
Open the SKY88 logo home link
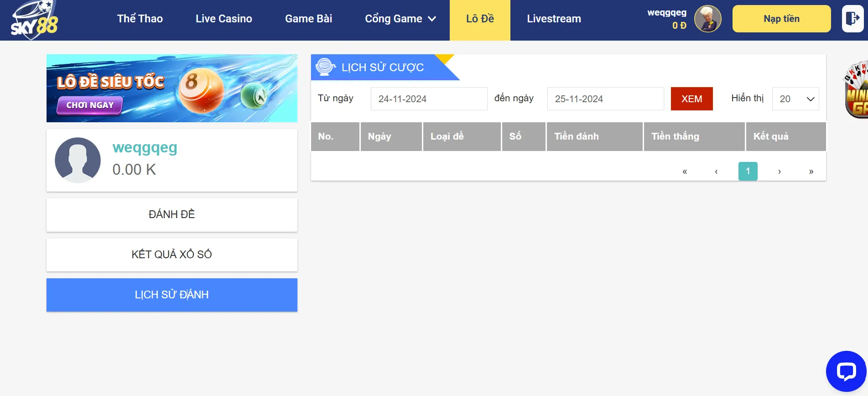[x=35, y=20]
